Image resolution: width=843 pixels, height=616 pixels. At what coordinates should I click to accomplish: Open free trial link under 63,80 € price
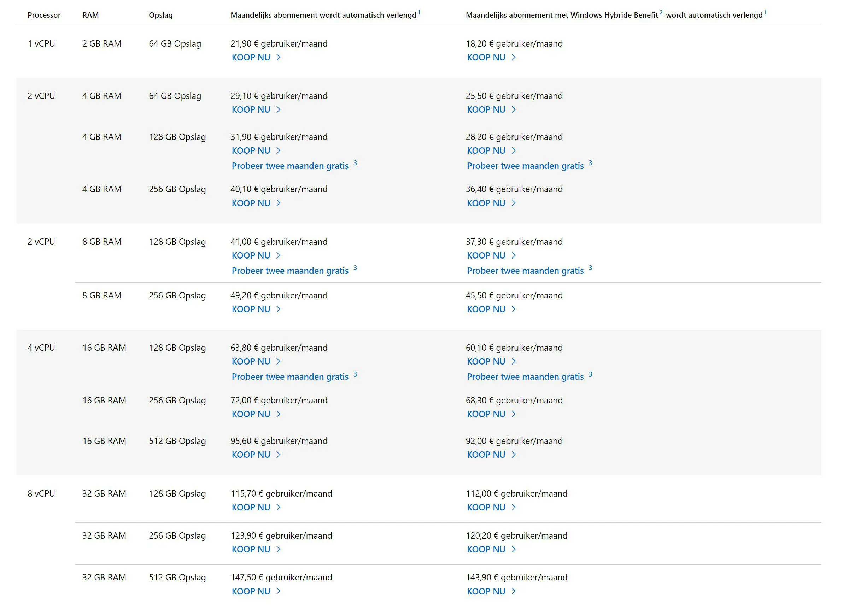290,377
